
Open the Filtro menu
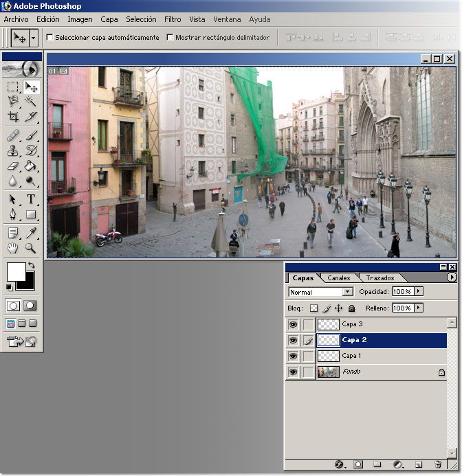point(173,19)
